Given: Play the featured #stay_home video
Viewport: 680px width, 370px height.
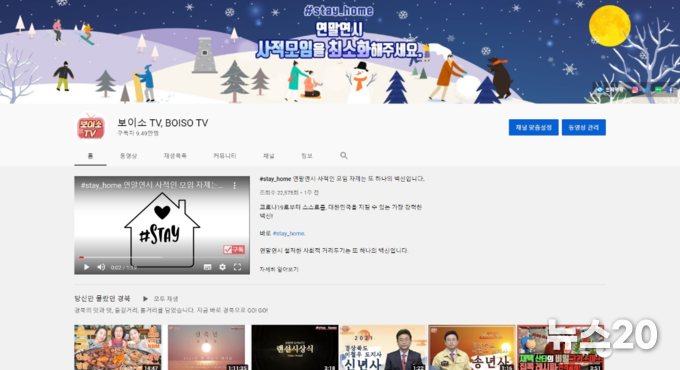Looking at the screenshot, I should click(x=86, y=267).
